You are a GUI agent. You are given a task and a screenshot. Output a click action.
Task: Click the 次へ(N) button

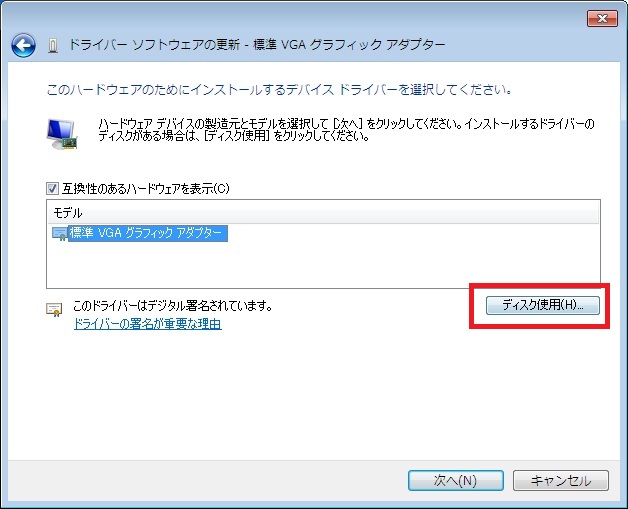coord(455,480)
